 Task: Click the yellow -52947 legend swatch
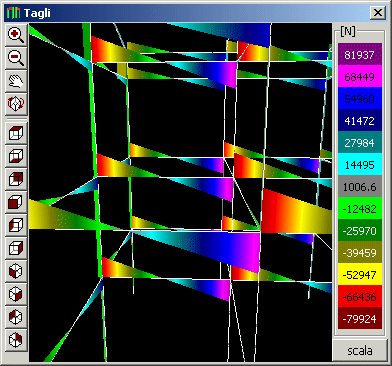(x=360, y=274)
